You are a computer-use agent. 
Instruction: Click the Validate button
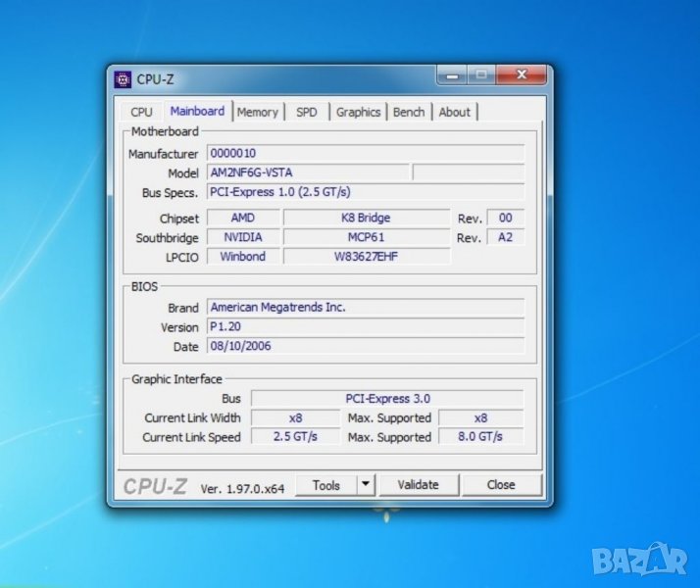tap(418, 484)
